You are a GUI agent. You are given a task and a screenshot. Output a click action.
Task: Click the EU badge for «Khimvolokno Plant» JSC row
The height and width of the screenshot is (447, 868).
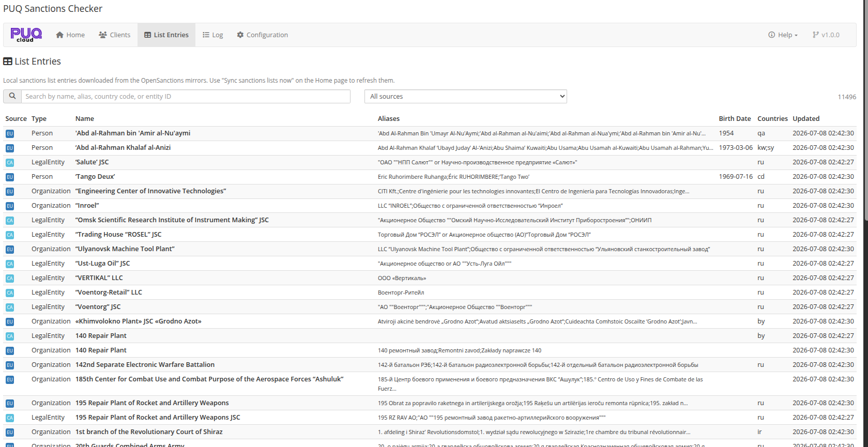tap(10, 321)
